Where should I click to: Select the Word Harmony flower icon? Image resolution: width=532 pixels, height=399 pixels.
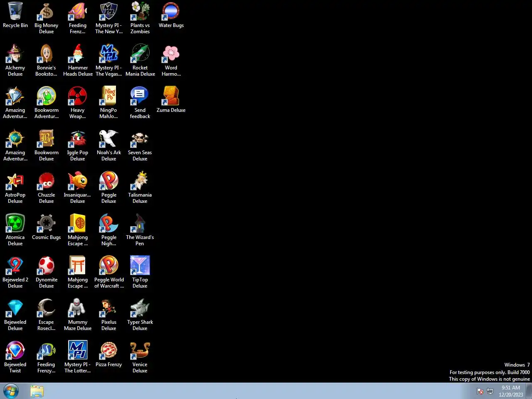coord(171,54)
